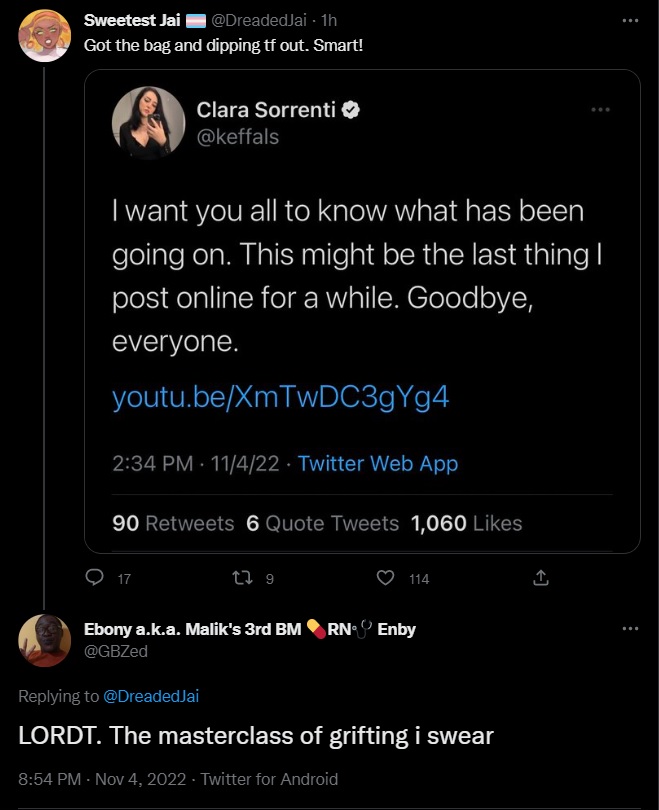Open the youtu.be/XmTwDC3gYg4 link

[x=280, y=398]
